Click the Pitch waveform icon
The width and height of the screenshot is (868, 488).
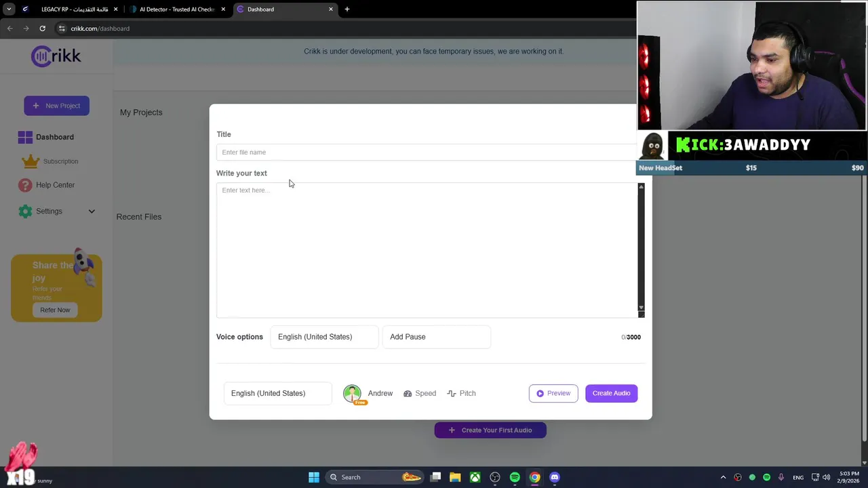(452, 393)
